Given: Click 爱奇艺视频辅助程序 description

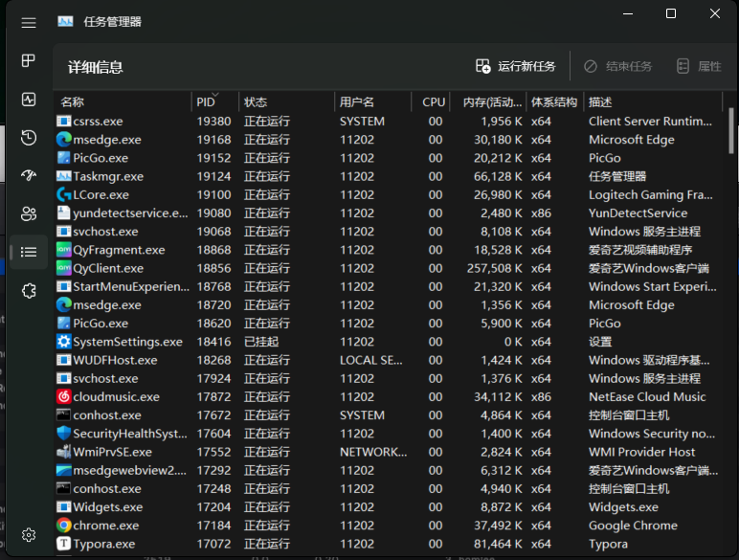Looking at the screenshot, I should tap(640, 250).
